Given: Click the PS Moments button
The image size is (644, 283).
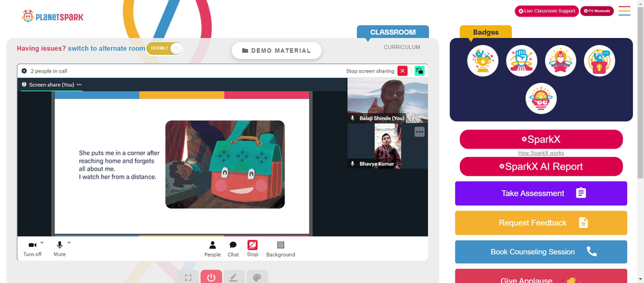Looking at the screenshot, I should [597, 11].
